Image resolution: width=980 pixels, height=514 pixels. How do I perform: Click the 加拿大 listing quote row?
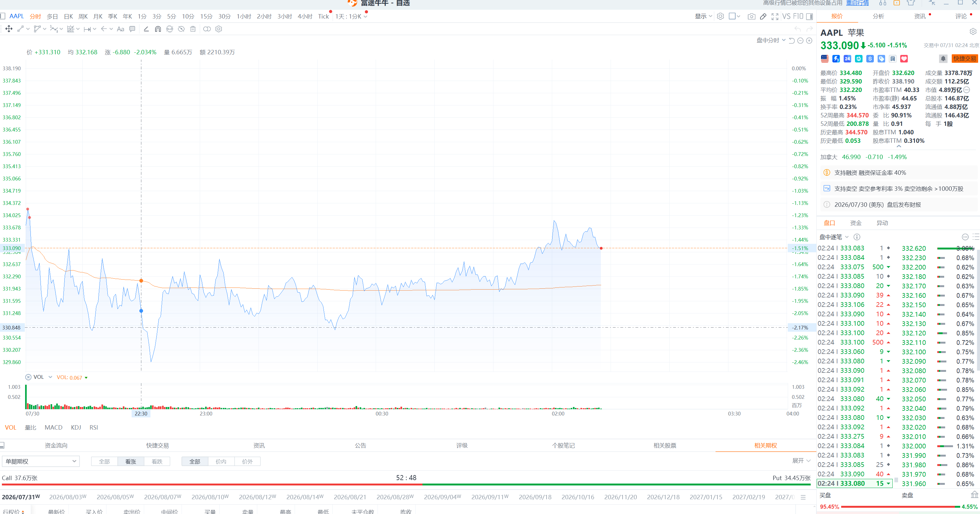863,157
